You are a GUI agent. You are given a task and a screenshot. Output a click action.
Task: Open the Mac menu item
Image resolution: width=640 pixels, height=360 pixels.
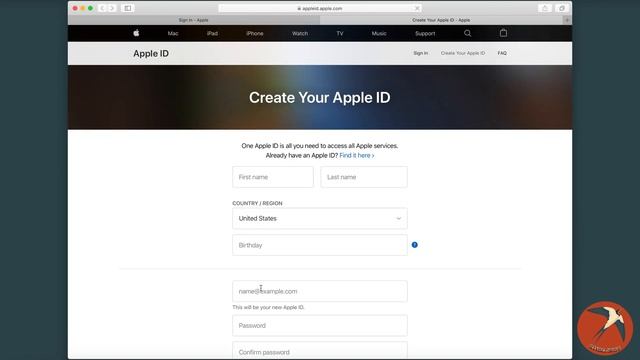click(x=173, y=33)
